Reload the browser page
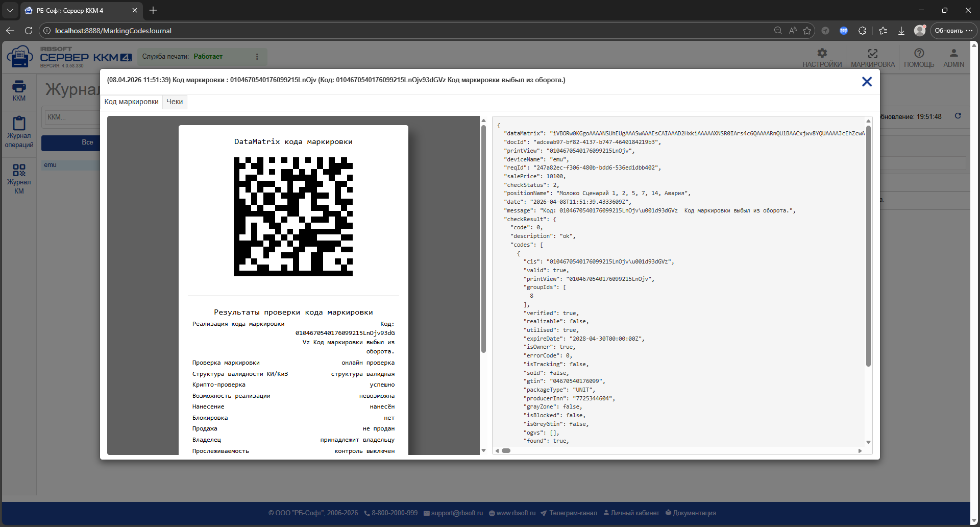This screenshot has width=980, height=527. pyautogui.click(x=29, y=31)
